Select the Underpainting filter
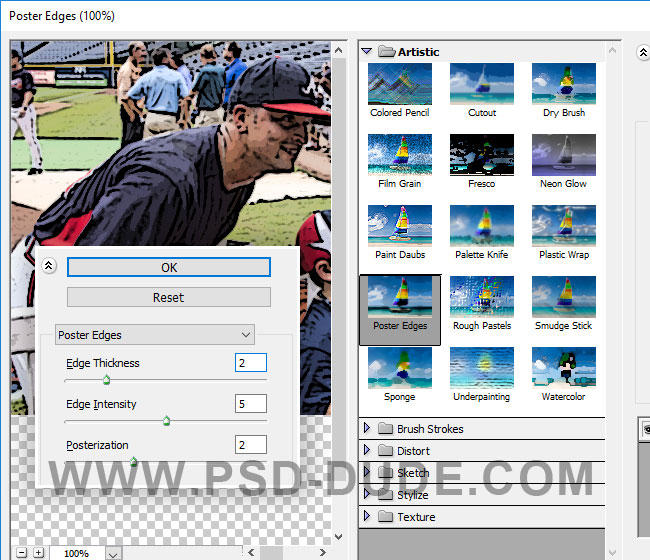 coord(482,368)
